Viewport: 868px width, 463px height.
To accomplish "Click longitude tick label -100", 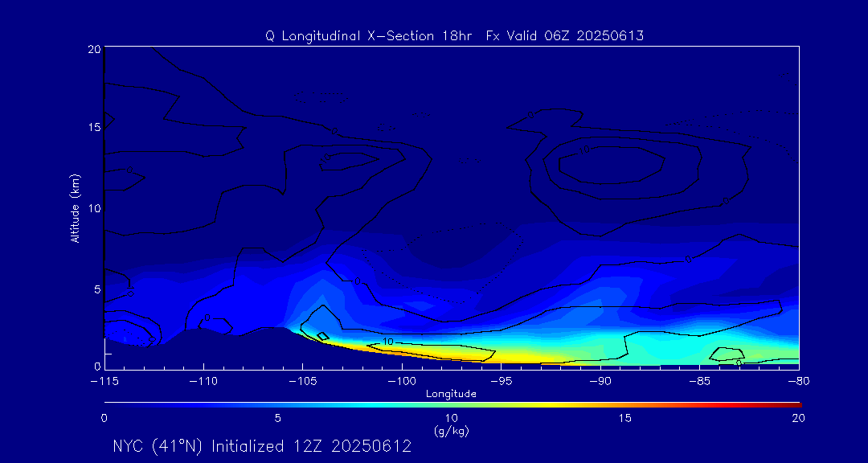I will tap(402, 381).
